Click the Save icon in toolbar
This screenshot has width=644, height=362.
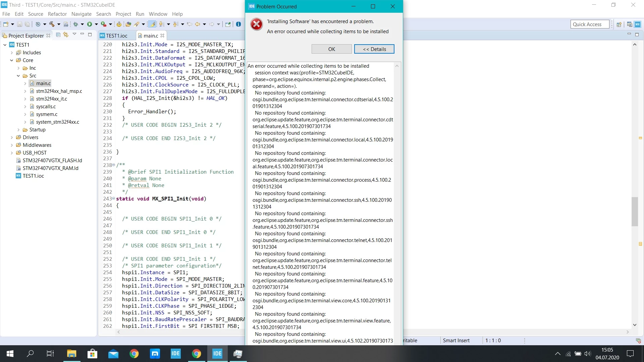click(x=19, y=24)
